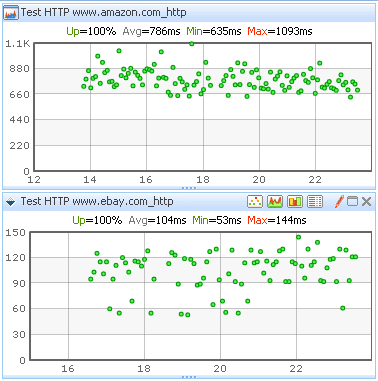Image resolution: width=378 pixels, height=381 pixels.
Task: Click the '440' y-axis label
Action: [x=19, y=120]
